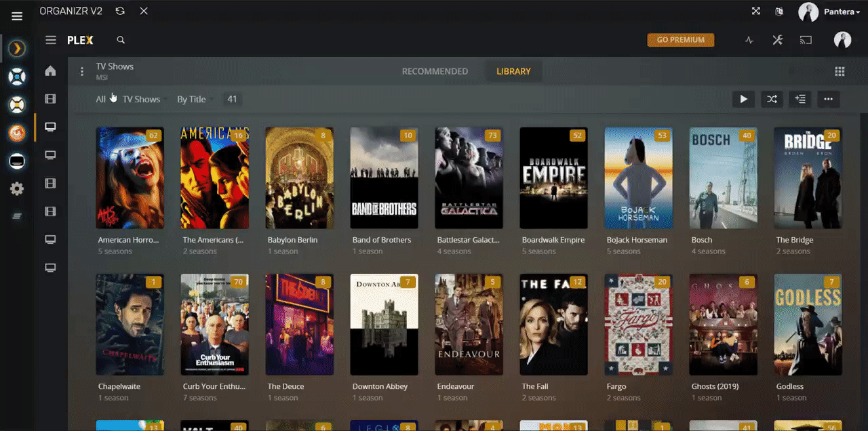The width and height of the screenshot is (868, 431).
Task: Open The Deuce poster
Action: 299,325
